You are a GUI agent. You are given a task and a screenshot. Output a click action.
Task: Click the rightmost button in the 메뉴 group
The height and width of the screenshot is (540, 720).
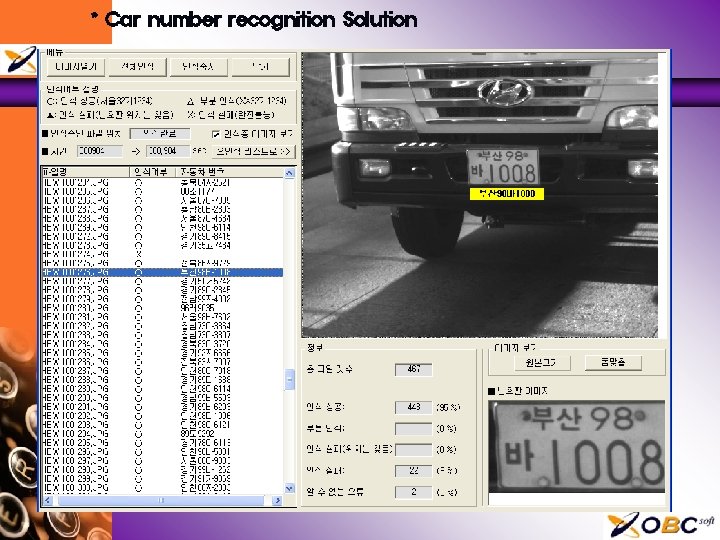coord(260,67)
